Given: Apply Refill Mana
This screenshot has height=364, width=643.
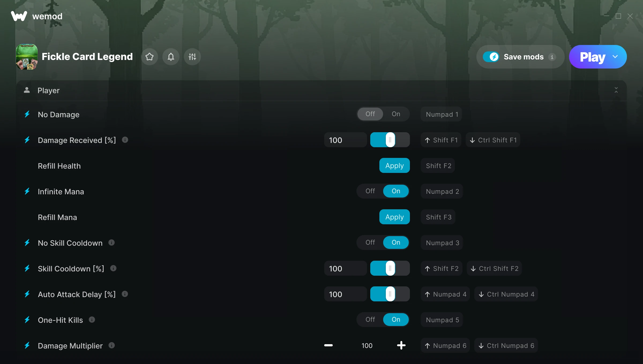Looking at the screenshot, I should (394, 217).
